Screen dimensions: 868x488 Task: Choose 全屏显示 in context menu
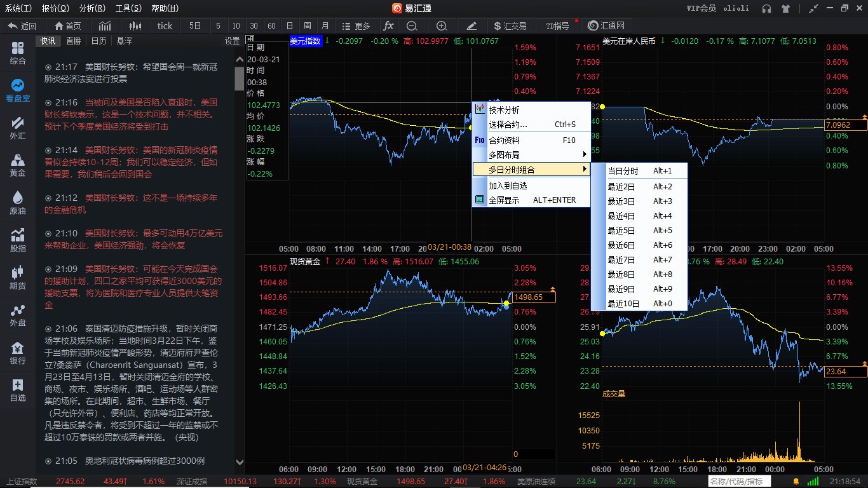pyautogui.click(x=531, y=200)
